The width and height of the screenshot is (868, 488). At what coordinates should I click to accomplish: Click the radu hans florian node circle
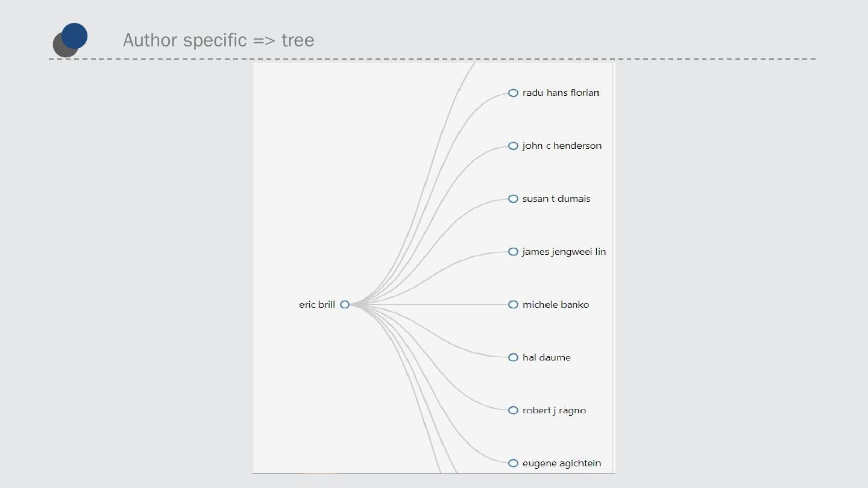point(513,93)
